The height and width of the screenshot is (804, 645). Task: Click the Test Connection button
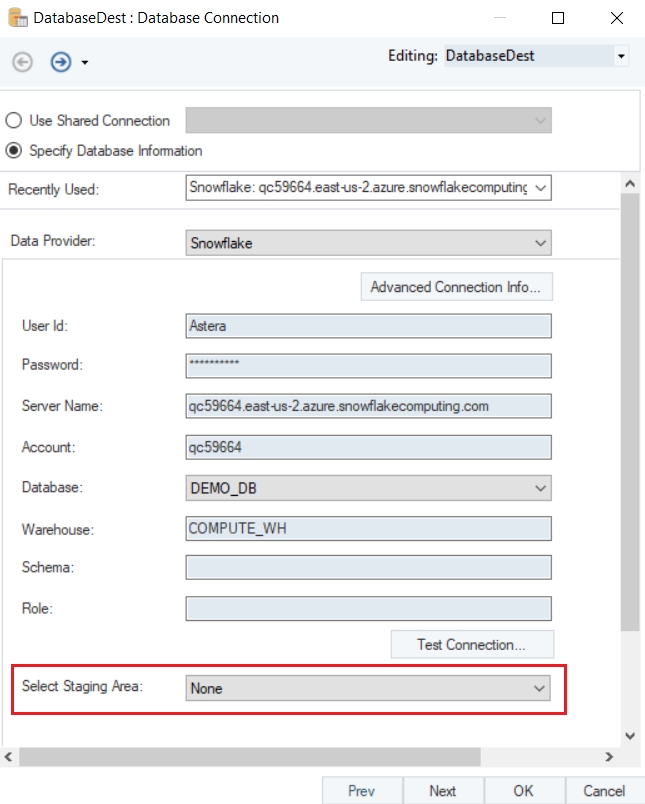point(472,645)
